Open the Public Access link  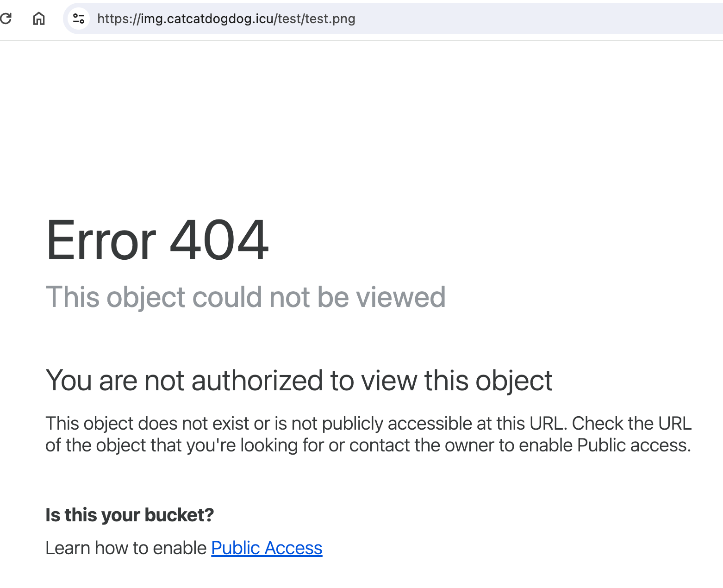point(267,548)
